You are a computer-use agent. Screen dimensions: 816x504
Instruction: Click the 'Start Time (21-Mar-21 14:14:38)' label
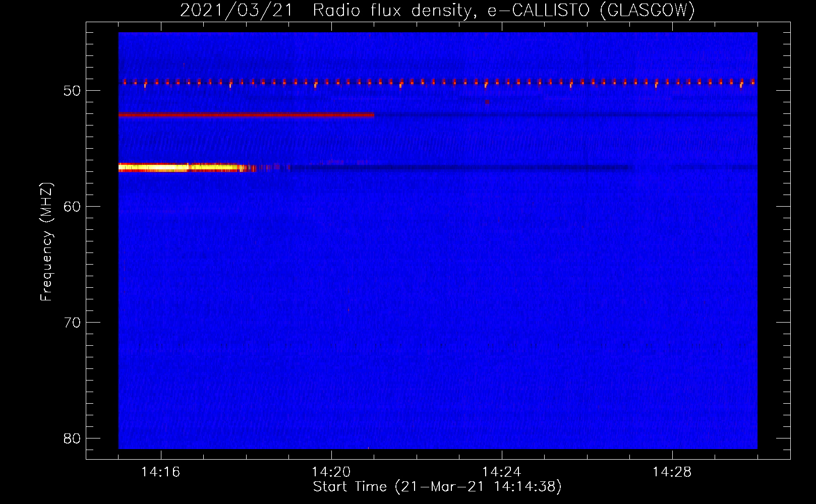click(437, 487)
